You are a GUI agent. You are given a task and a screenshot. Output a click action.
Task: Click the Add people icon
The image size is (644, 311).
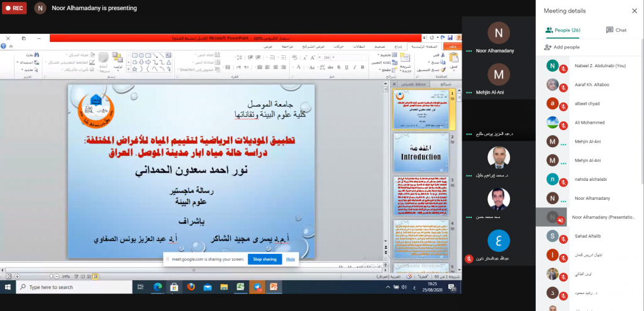(x=548, y=47)
